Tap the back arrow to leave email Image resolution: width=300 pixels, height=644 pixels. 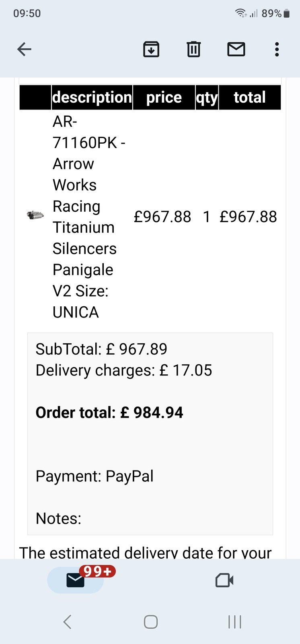pyautogui.click(x=25, y=50)
